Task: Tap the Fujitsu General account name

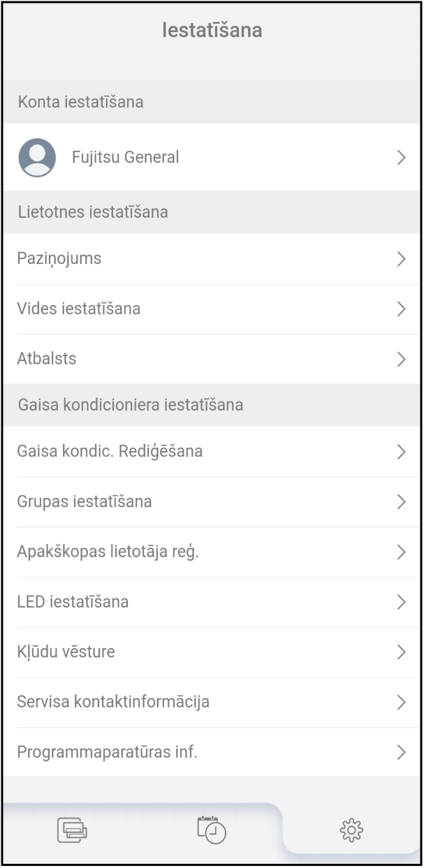Action: [126, 158]
